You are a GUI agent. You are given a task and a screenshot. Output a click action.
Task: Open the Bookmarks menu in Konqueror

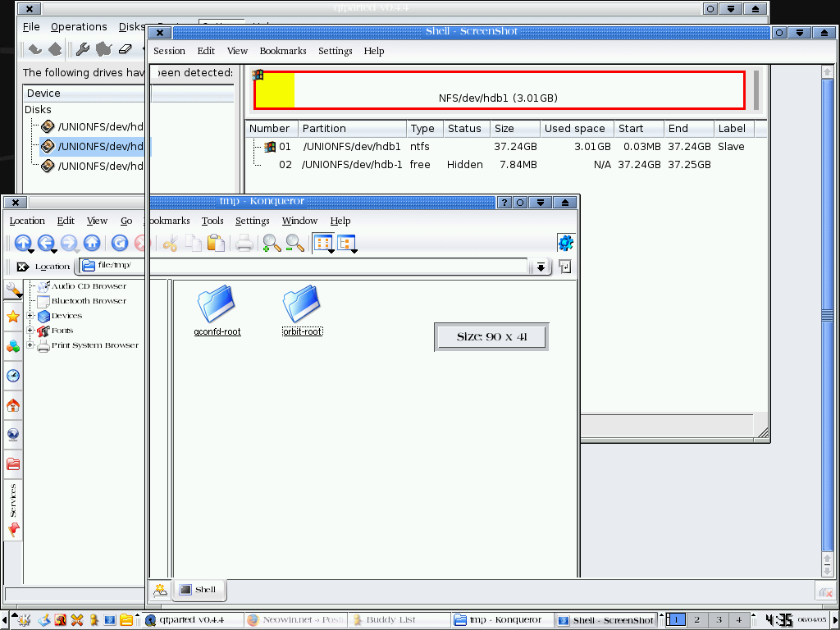coord(169,220)
